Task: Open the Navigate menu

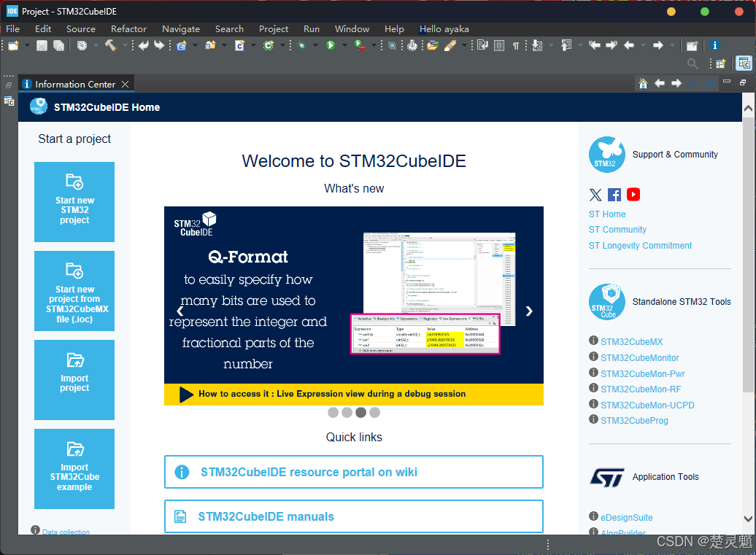Action: [181, 29]
